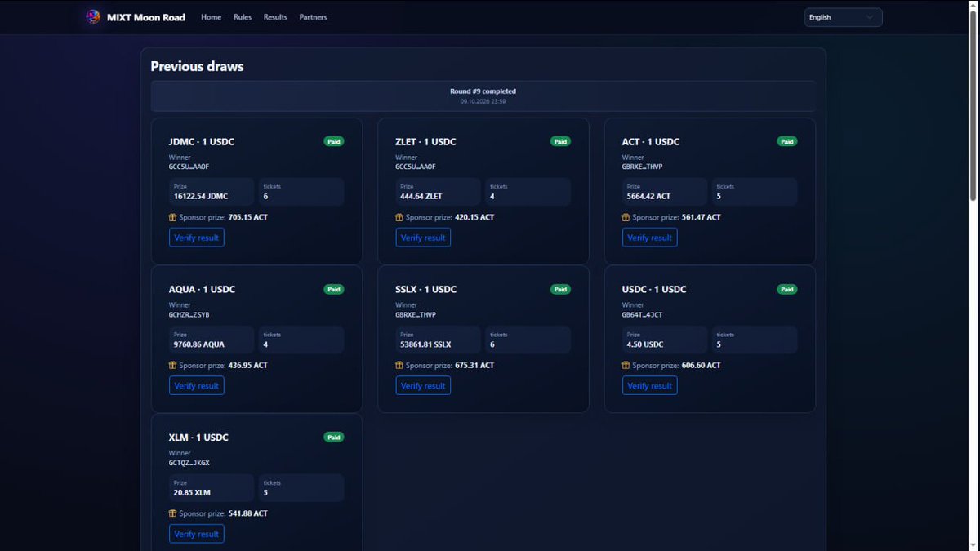Screen dimensions: 980x551
Task: Verify result for the ZLET draw
Action: click(x=423, y=238)
